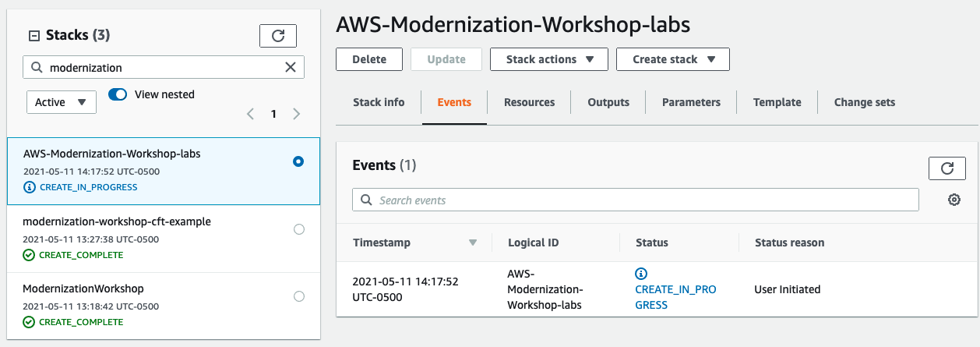Screen dimensions: 980x347
Task: Switch to the Resources tab
Action: [x=529, y=102]
